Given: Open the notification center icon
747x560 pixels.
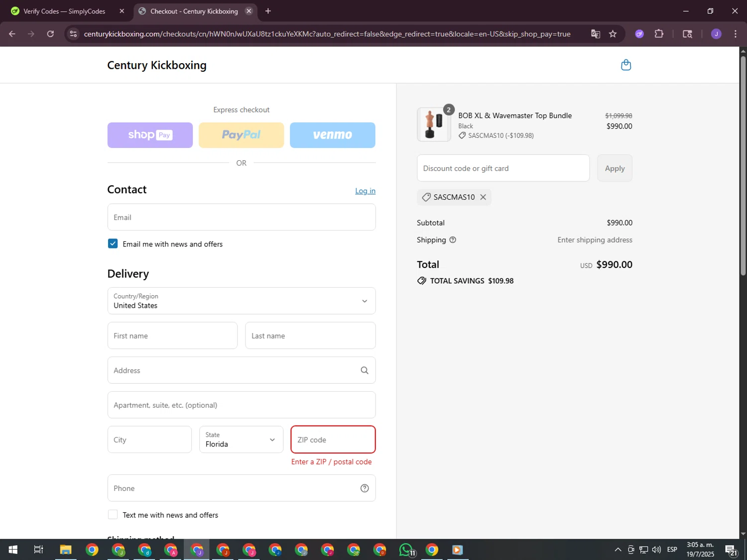Looking at the screenshot, I should click(x=731, y=550).
